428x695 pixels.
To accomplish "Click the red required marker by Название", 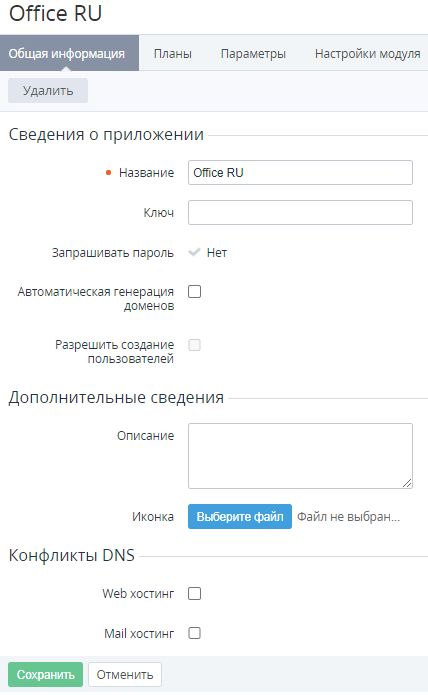I will pos(109,173).
